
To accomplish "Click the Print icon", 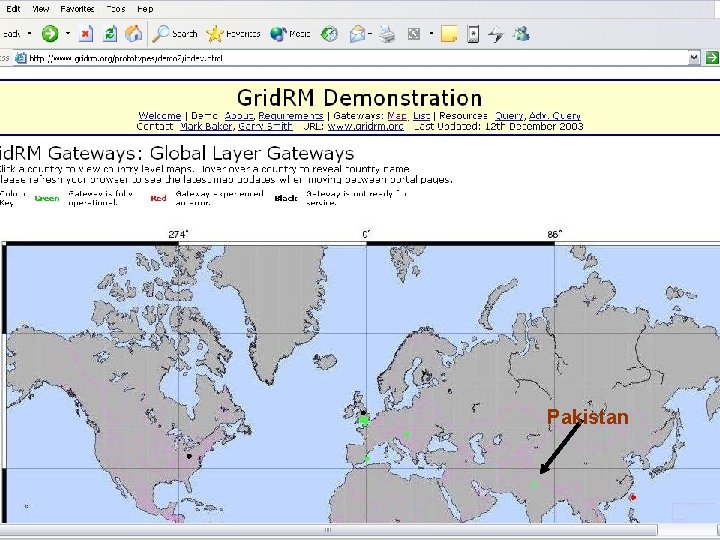I will (x=387, y=34).
